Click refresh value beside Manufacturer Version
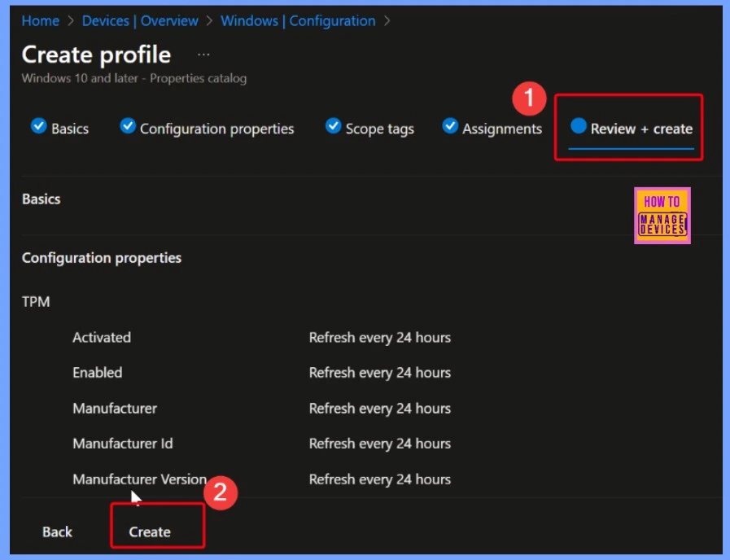The width and height of the screenshot is (730, 560). pyautogui.click(x=380, y=479)
